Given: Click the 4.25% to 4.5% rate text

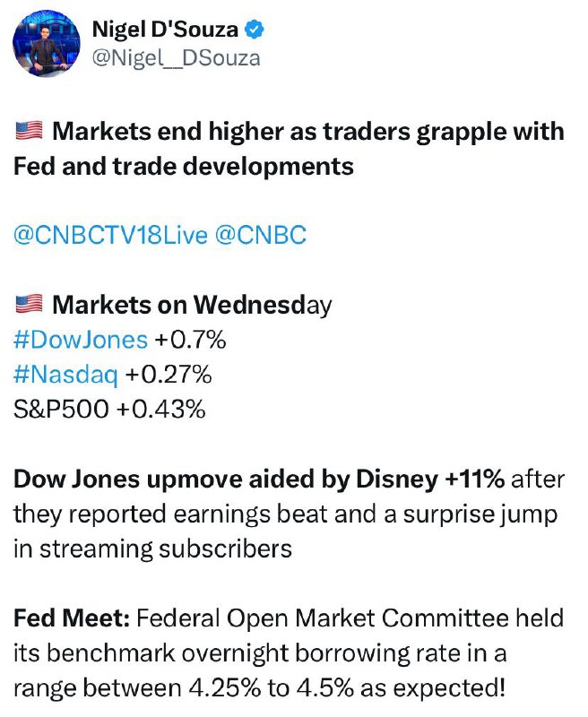Looking at the screenshot, I should coord(271,687).
